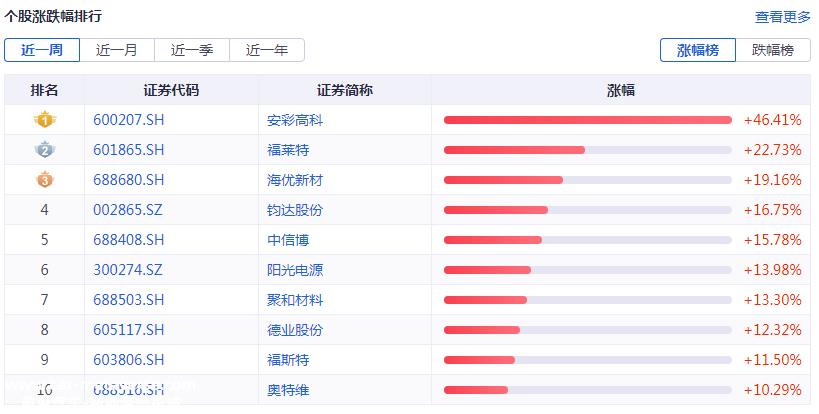
Task: Click the 中信博 gain progress bar
Action: (588, 240)
